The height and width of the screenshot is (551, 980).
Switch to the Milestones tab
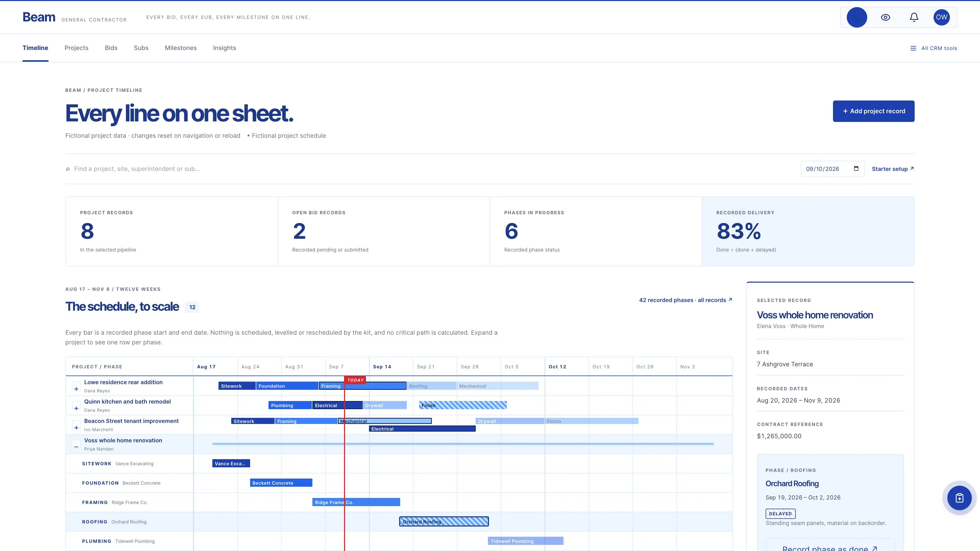[x=181, y=48]
